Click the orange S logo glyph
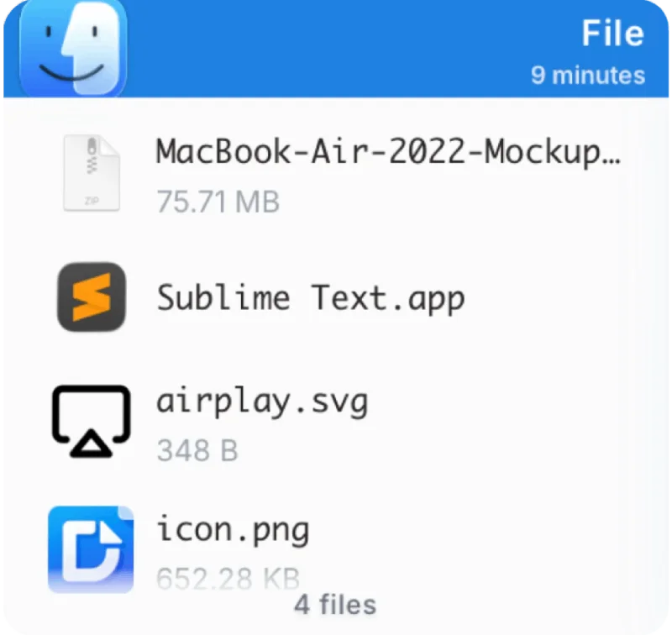Viewport: 672px width, 635px height. tap(92, 297)
